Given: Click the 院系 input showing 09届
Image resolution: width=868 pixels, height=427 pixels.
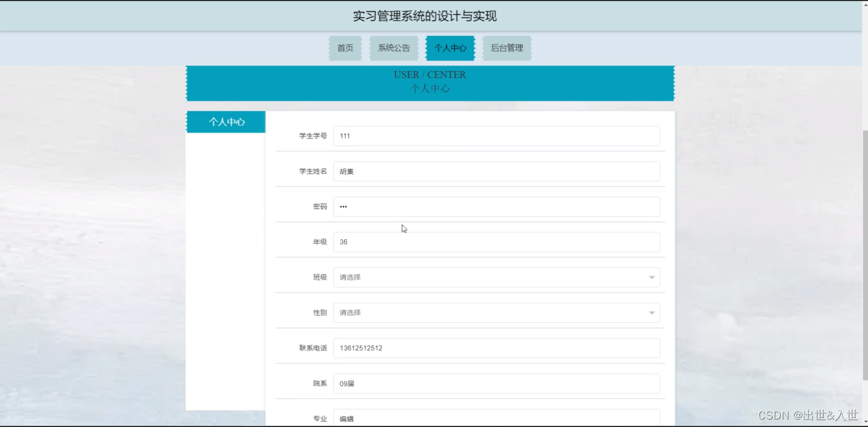Looking at the screenshot, I should [496, 384].
